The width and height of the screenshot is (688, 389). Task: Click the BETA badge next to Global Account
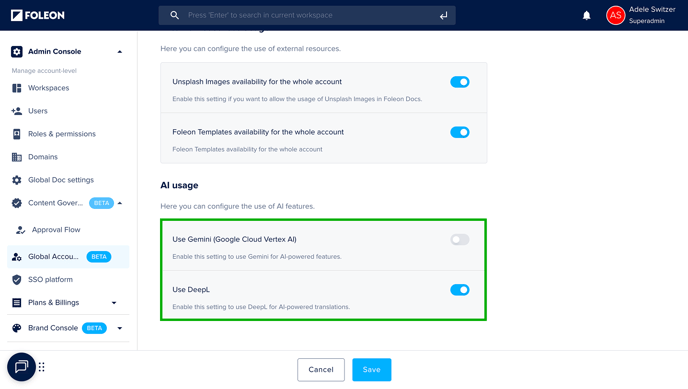click(x=99, y=257)
